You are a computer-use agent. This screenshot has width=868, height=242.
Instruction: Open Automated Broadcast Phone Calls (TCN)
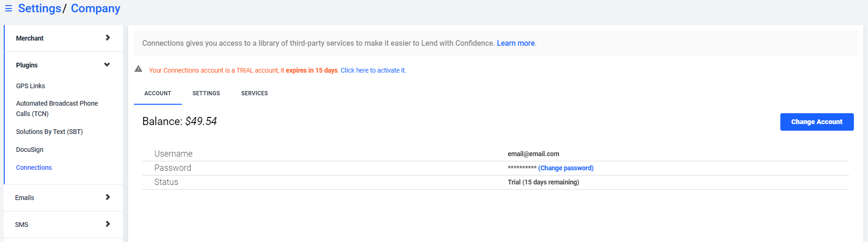(x=57, y=108)
